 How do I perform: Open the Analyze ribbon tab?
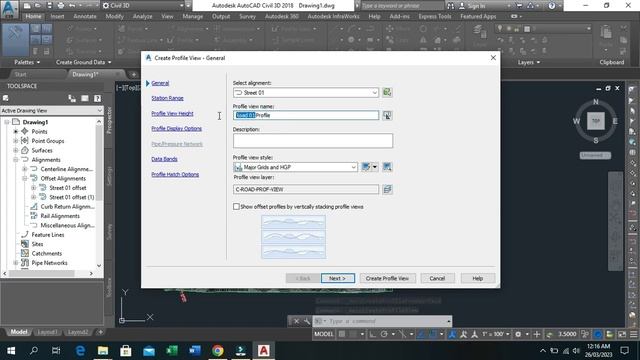tap(142, 16)
